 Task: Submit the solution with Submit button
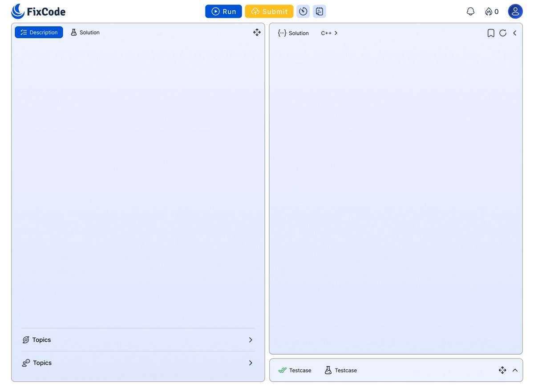pos(269,12)
